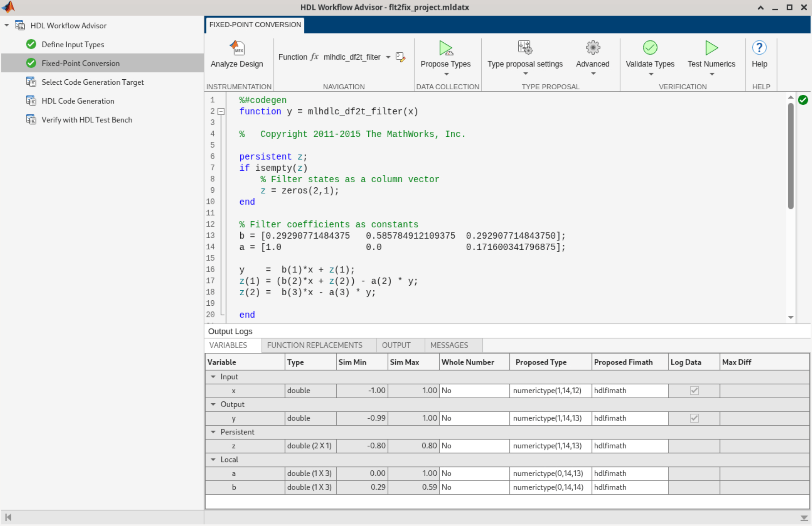Screen dimensions: 812x526
Task: Collapse code fold marker at line 2
Action: (221, 112)
